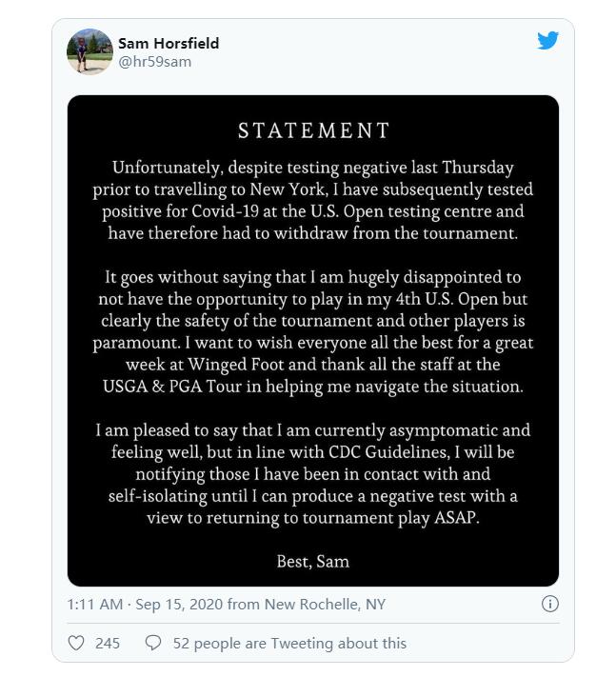Viewport: 616px width, 677px height.
Task: Open the tweet info circle icon
Action: (x=550, y=604)
